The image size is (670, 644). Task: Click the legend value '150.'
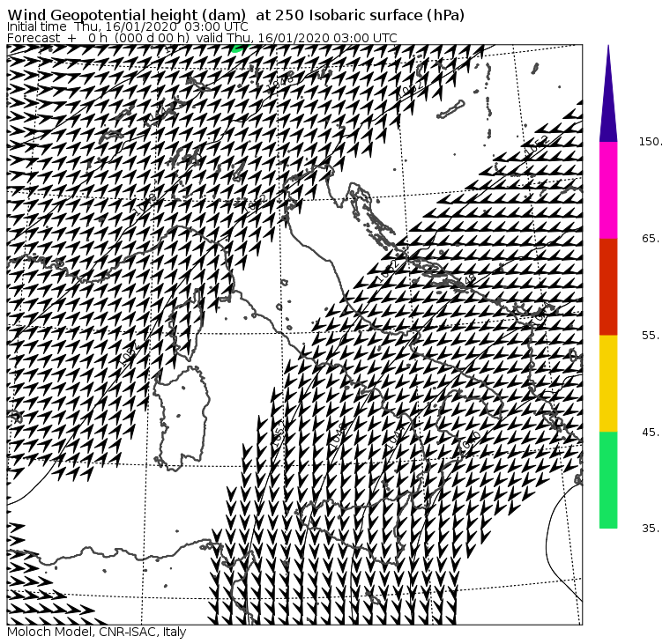click(651, 142)
